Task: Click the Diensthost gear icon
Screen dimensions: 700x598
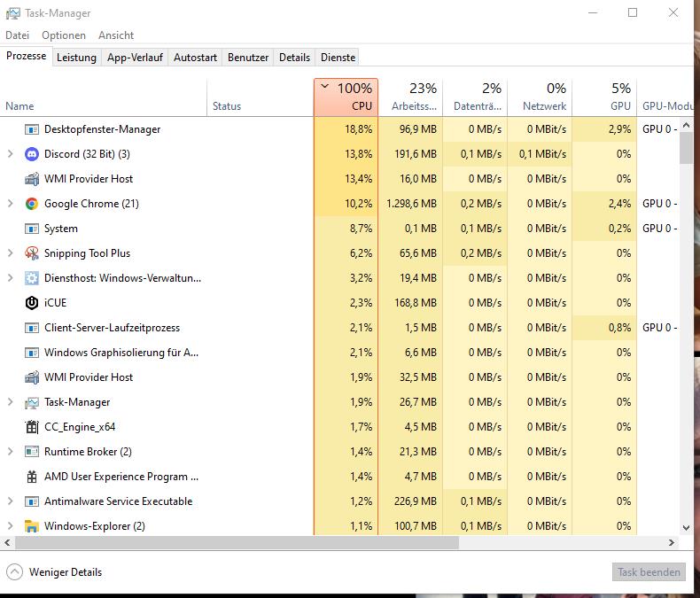Action: click(x=32, y=278)
